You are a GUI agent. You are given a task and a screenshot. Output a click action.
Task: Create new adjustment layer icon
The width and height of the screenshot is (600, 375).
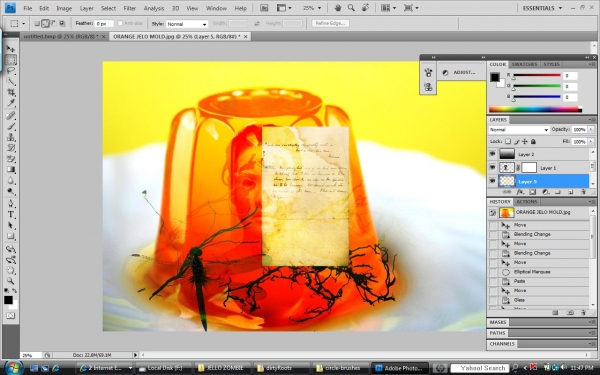pyautogui.click(x=545, y=192)
